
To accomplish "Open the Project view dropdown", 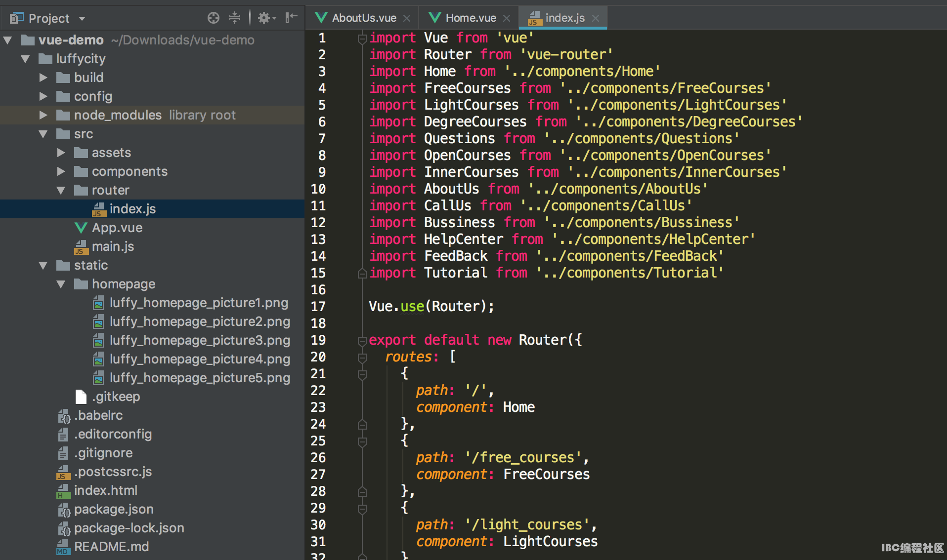I will tap(82, 19).
